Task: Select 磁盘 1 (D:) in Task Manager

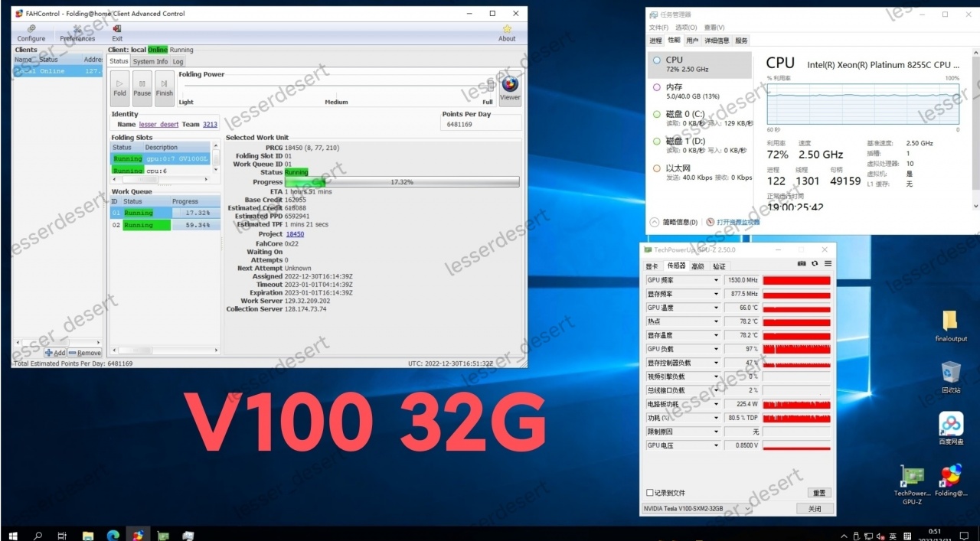Action: pyautogui.click(x=699, y=145)
